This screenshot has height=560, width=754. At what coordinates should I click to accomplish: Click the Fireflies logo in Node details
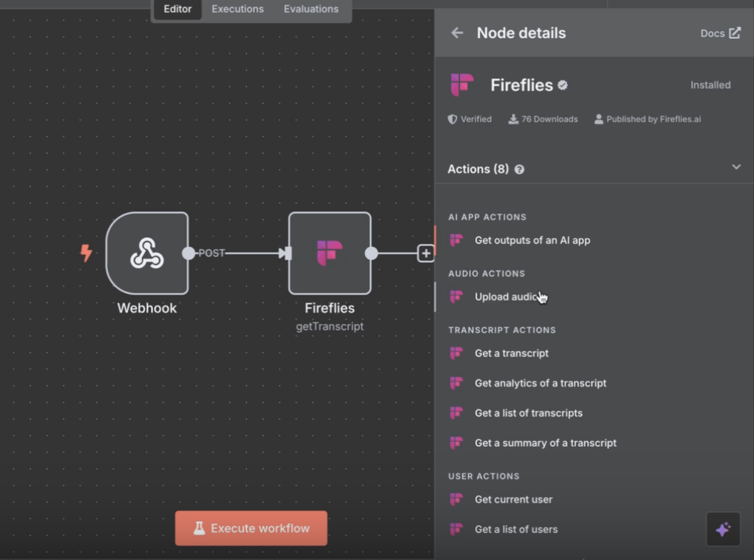[462, 85]
